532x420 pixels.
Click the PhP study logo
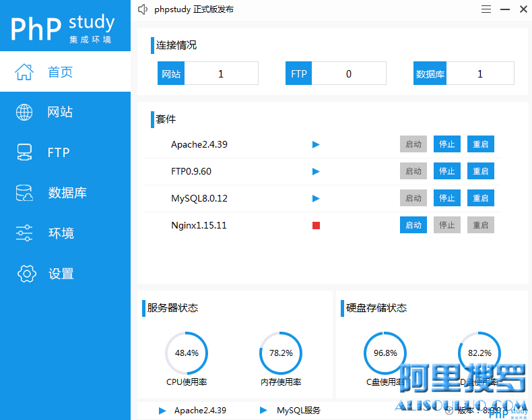coord(63,28)
